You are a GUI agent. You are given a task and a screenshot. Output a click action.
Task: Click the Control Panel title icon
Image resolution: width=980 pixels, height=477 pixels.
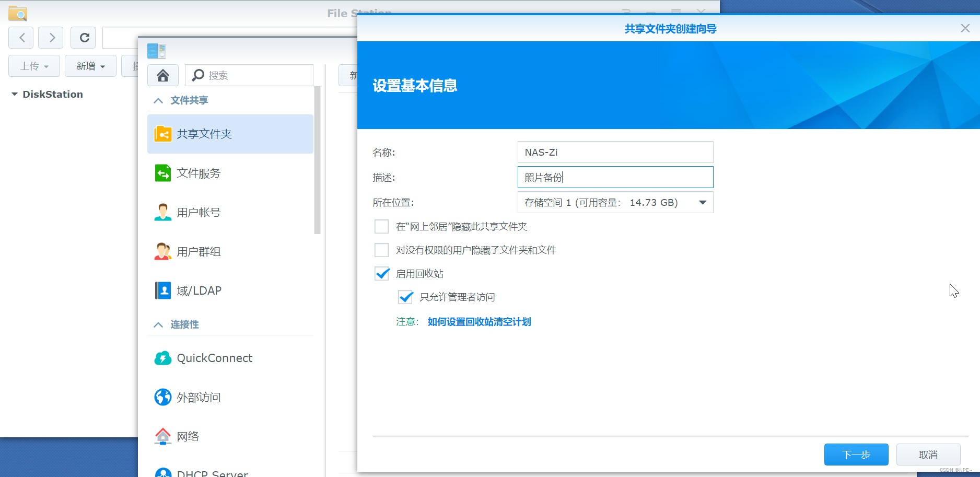click(156, 51)
